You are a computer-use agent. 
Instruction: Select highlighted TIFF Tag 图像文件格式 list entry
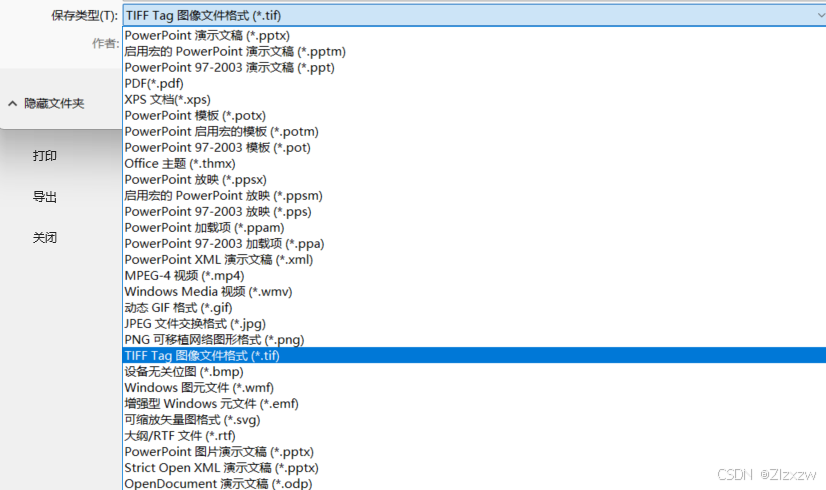(474, 356)
